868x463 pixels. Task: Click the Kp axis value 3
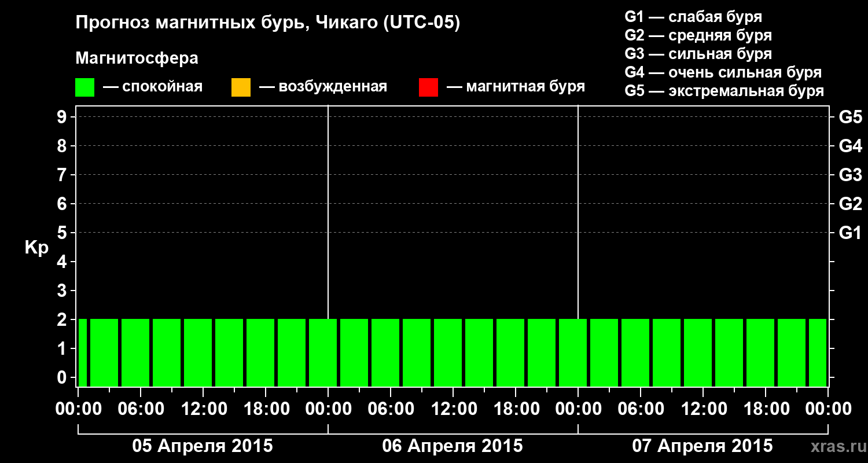point(63,291)
